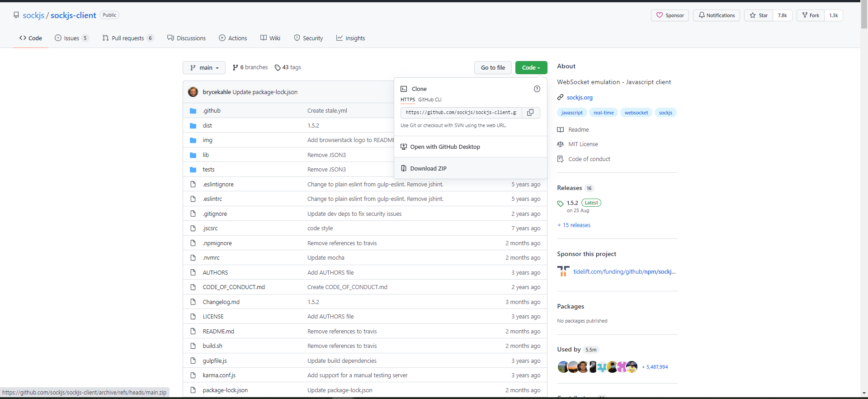Click the gulpfile.js file icon
Image resolution: width=868 pixels, height=399 pixels.
[193, 361]
